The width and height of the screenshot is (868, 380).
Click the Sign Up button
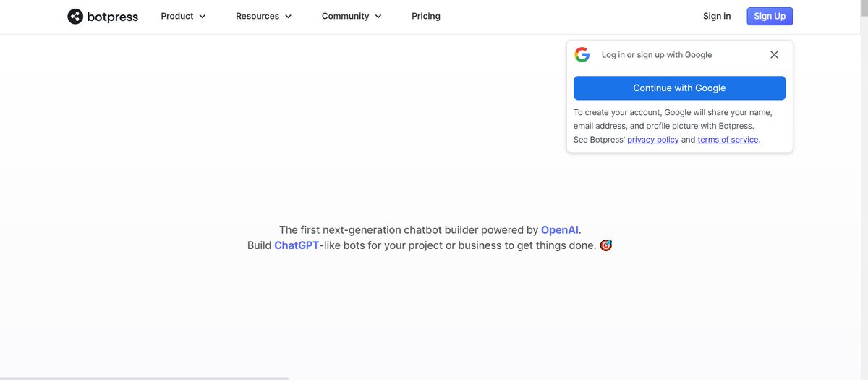tap(770, 16)
